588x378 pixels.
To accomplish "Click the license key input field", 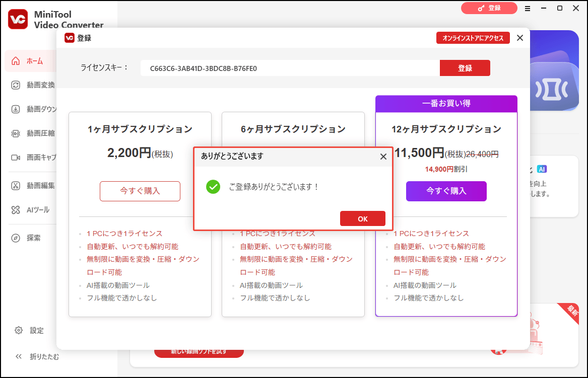I will pos(290,68).
